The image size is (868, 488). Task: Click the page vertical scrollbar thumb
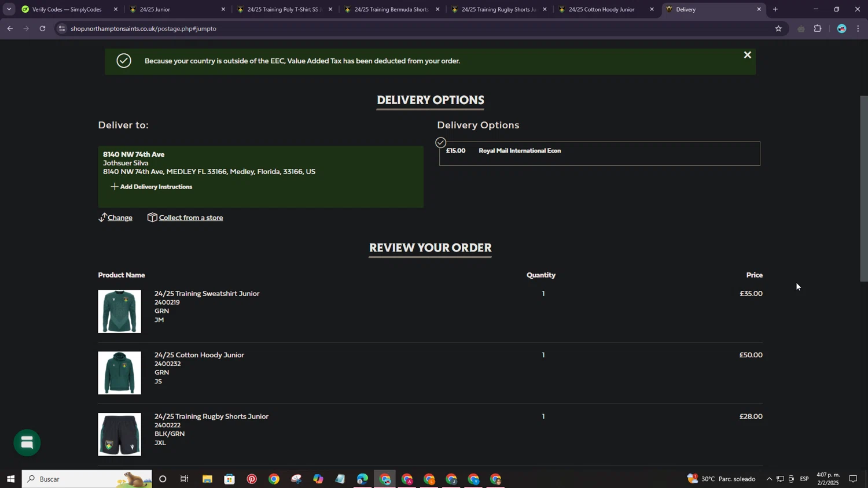(x=863, y=188)
